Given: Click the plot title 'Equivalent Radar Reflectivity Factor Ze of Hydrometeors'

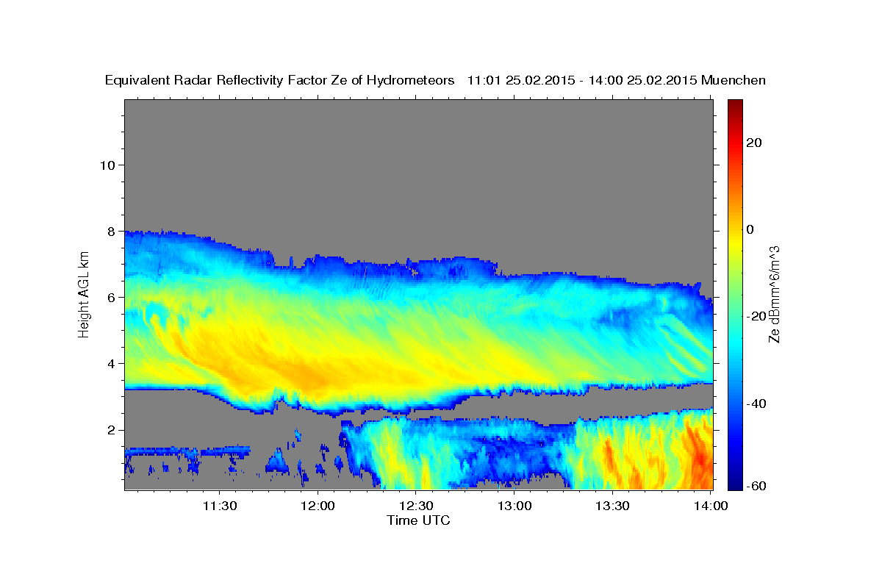Looking at the screenshot, I should 280,80.
